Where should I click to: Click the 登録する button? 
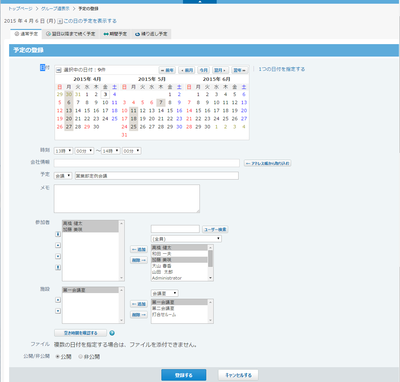coord(184,375)
